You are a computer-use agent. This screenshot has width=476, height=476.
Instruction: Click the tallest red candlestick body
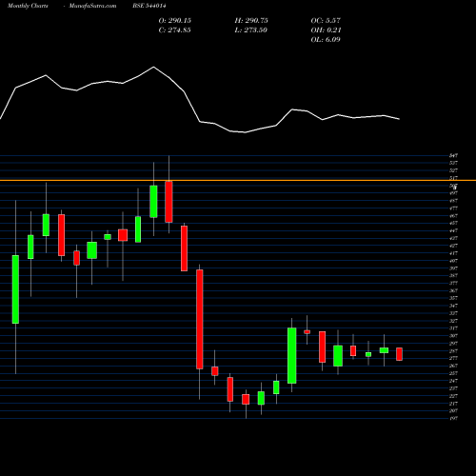[x=200, y=319]
